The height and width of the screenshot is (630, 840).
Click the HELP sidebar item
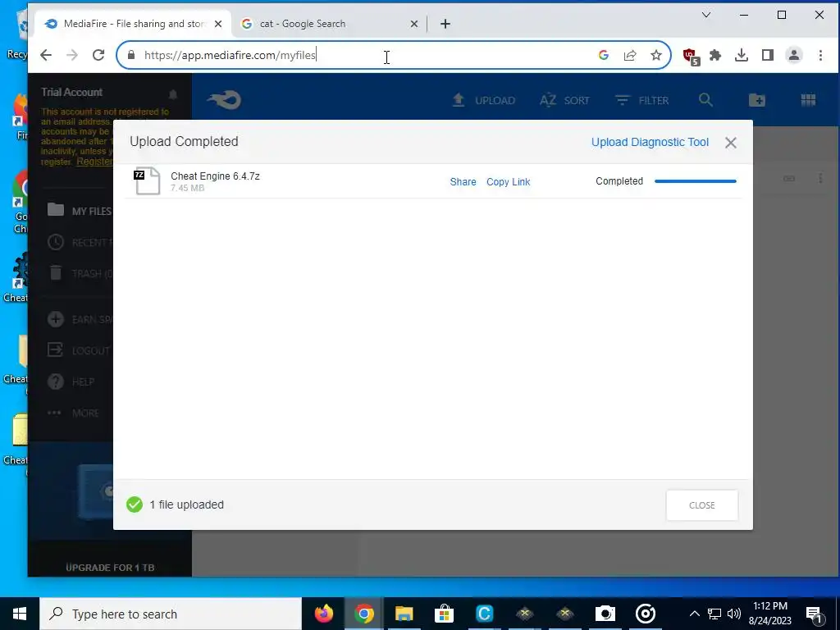click(71, 381)
